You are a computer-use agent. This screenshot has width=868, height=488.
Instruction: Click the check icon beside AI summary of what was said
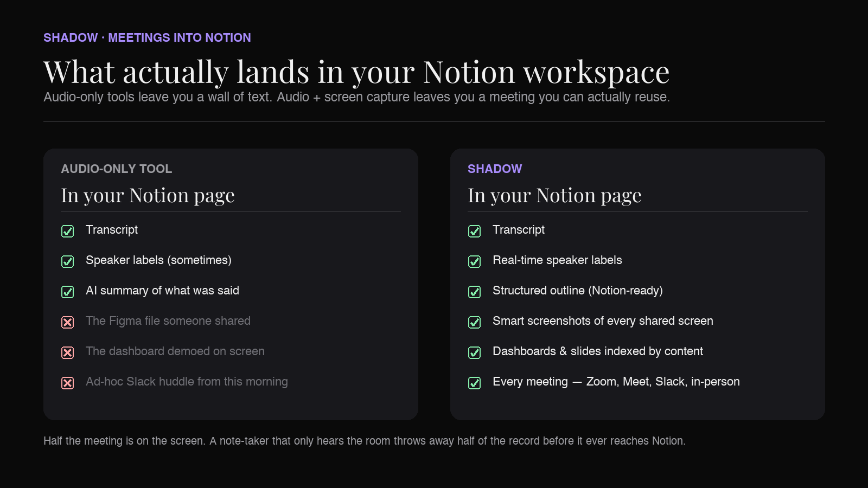(67, 292)
